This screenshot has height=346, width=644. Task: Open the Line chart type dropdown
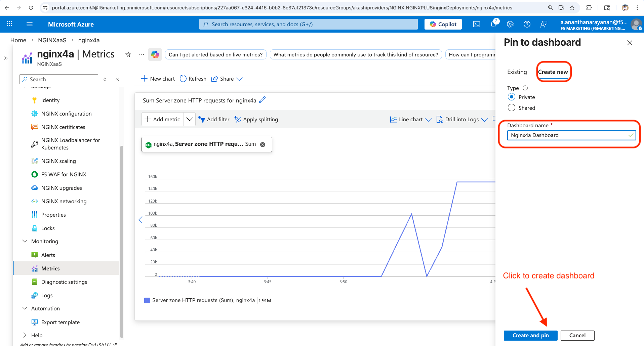[411, 119]
